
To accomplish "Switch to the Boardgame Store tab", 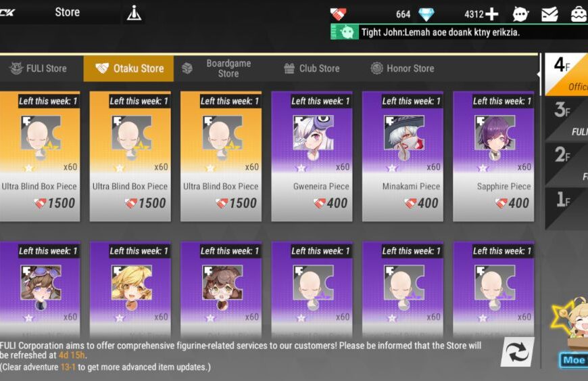I will (x=218, y=68).
